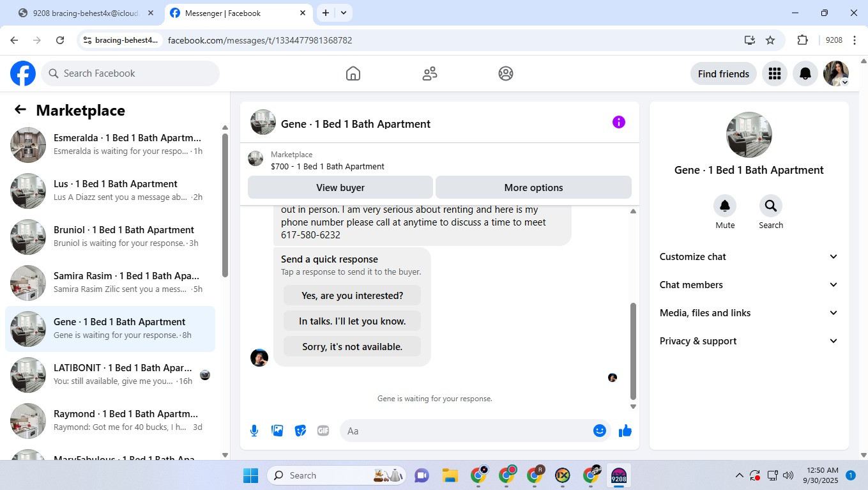Open File Explorer from the taskbar
The height and width of the screenshot is (490, 868).
pyautogui.click(x=450, y=475)
